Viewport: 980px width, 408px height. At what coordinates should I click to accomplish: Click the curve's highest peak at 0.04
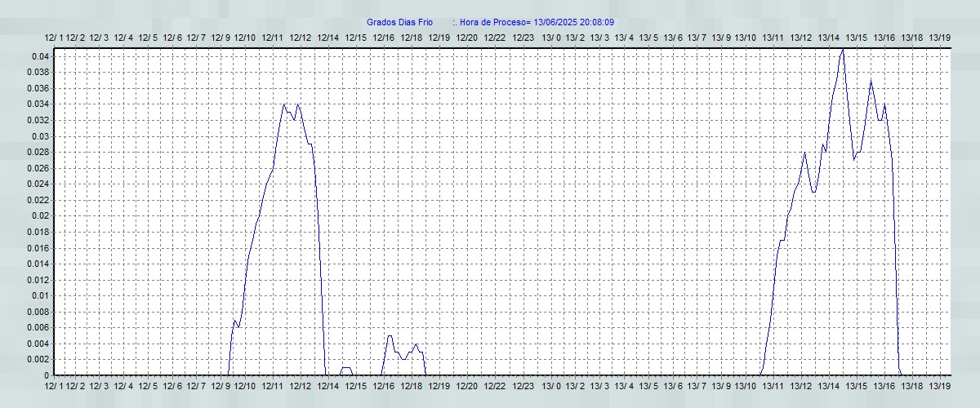coord(842,51)
